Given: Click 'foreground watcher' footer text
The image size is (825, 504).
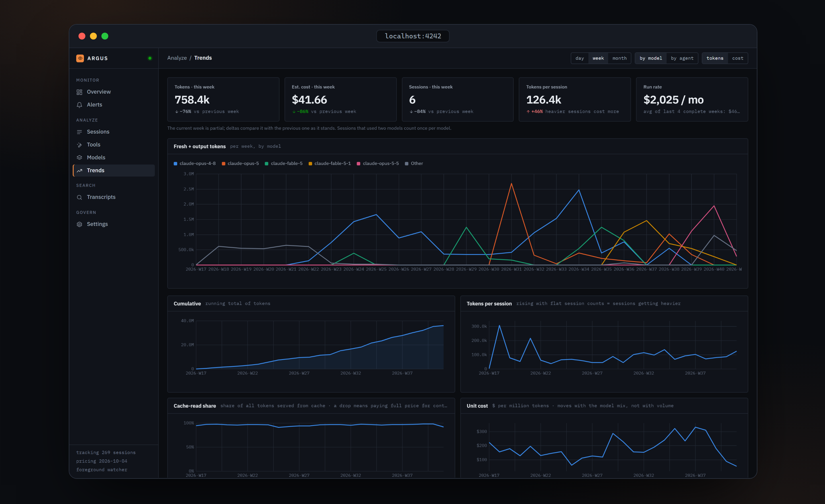Looking at the screenshot, I should coord(102,470).
